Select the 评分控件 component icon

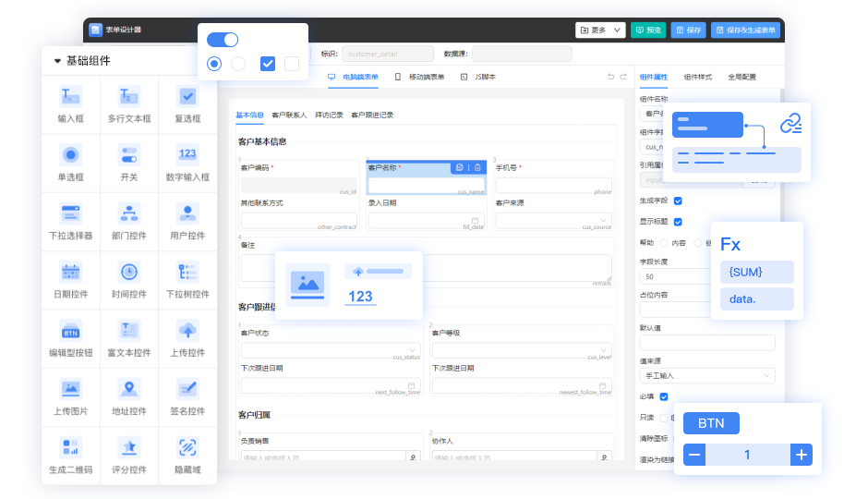[129, 447]
